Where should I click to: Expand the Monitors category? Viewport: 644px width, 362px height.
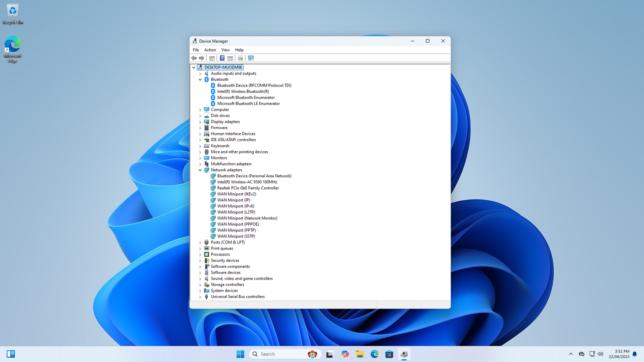[x=200, y=158]
